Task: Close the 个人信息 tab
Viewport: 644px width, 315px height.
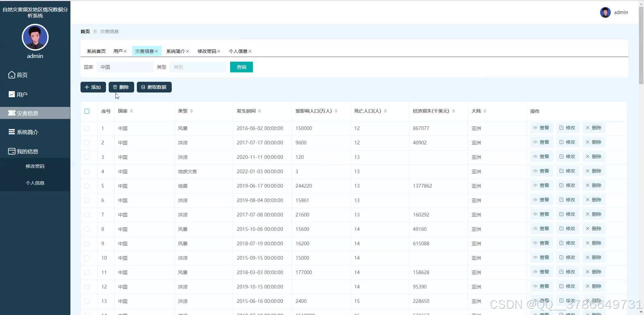Action: pyautogui.click(x=250, y=51)
